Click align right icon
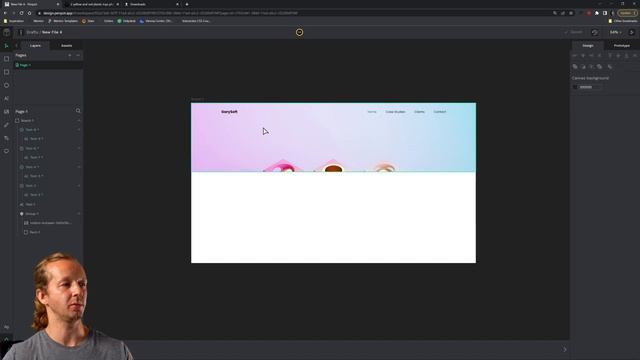Viewport: 640px width, 360px height. (591, 56)
